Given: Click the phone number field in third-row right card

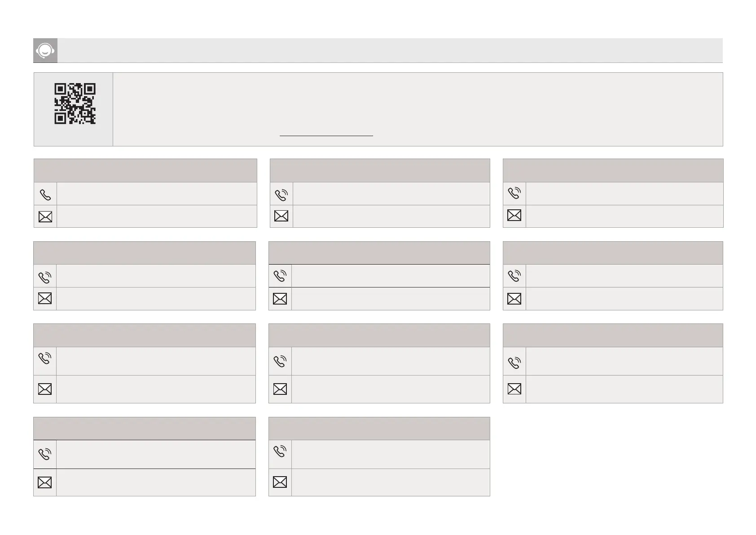Looking at the screenshot, I should pyautogui.click(x=624, y=361).
